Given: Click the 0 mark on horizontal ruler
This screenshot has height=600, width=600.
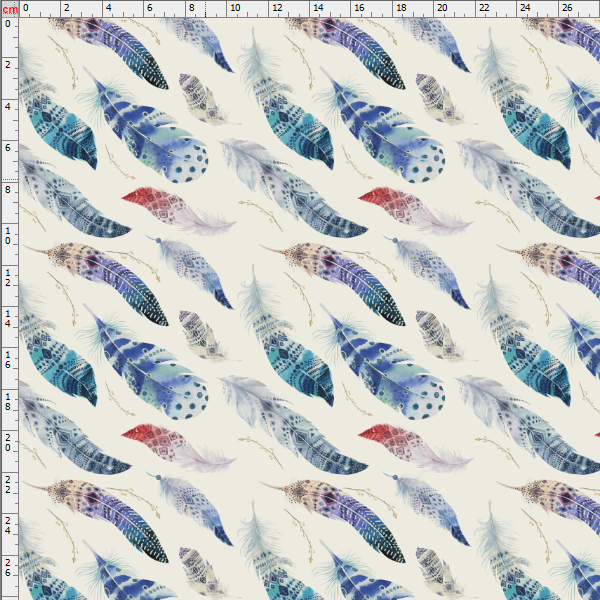Looking at the screenshot, I should (x=26, y=8).
